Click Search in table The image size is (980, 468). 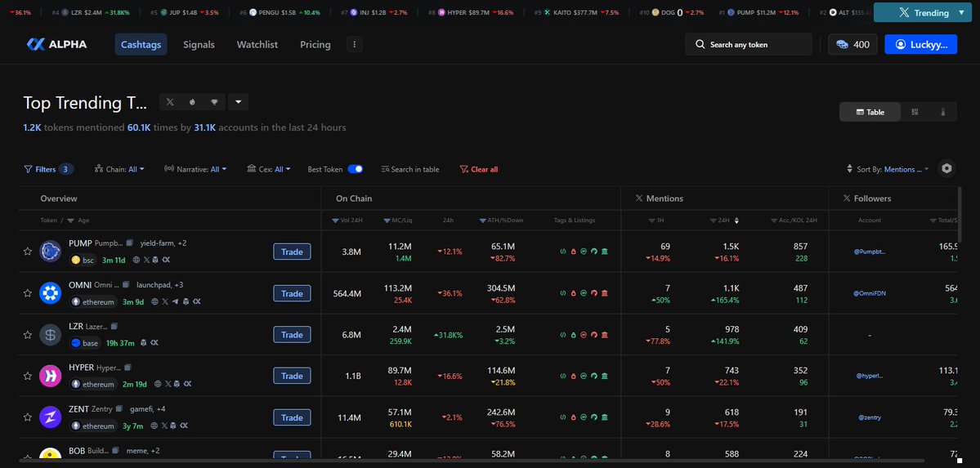point(410,169)
